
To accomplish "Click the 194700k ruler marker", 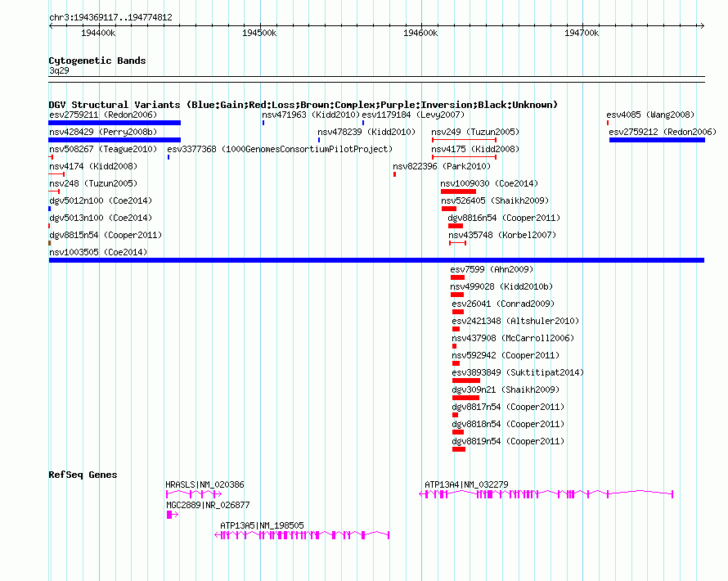I will coord(582,33).
